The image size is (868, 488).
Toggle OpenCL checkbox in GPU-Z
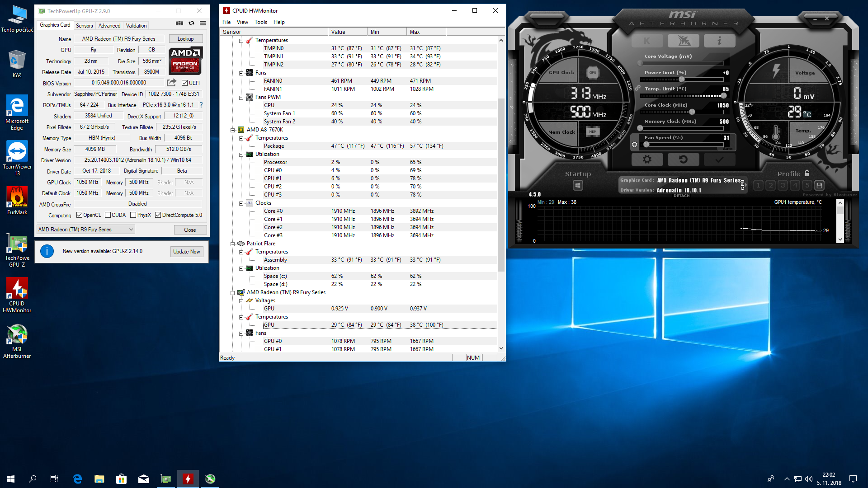coord(79,215)
